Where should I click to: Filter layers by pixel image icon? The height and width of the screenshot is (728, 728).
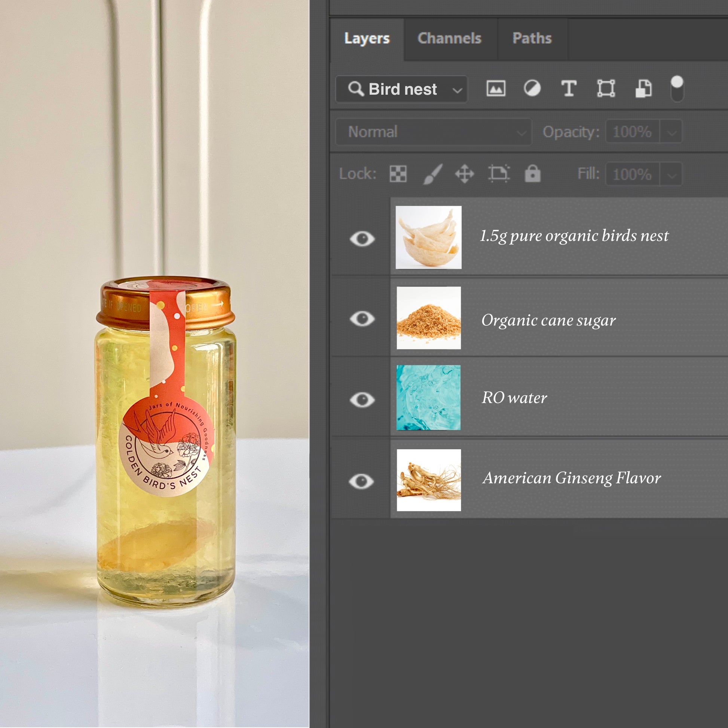point(496,89)
